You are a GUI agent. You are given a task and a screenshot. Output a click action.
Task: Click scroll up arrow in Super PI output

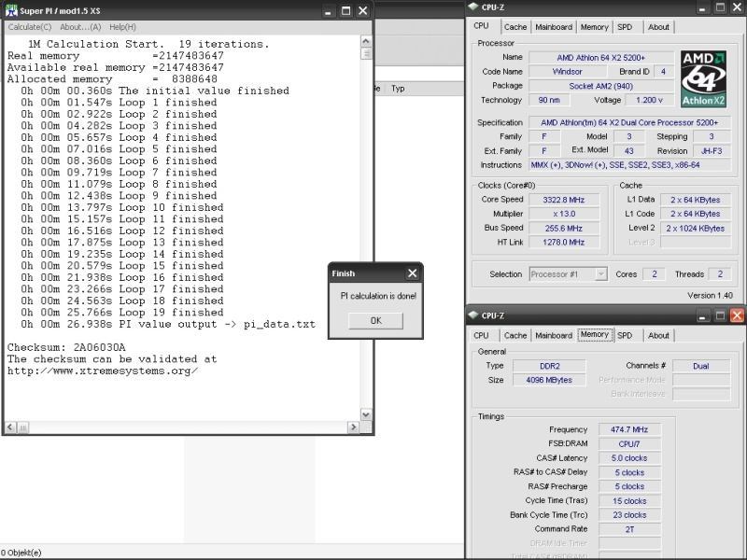pos(365,41)
